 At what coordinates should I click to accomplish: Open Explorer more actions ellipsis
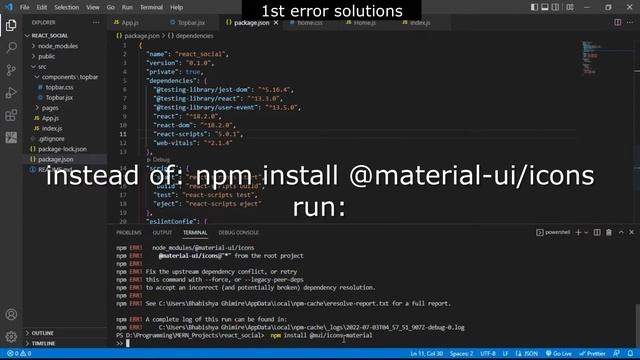[x=96, y=22]
